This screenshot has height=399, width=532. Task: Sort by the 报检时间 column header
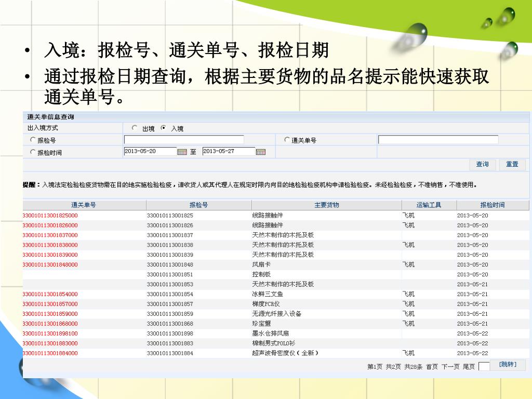pos(493,205)
